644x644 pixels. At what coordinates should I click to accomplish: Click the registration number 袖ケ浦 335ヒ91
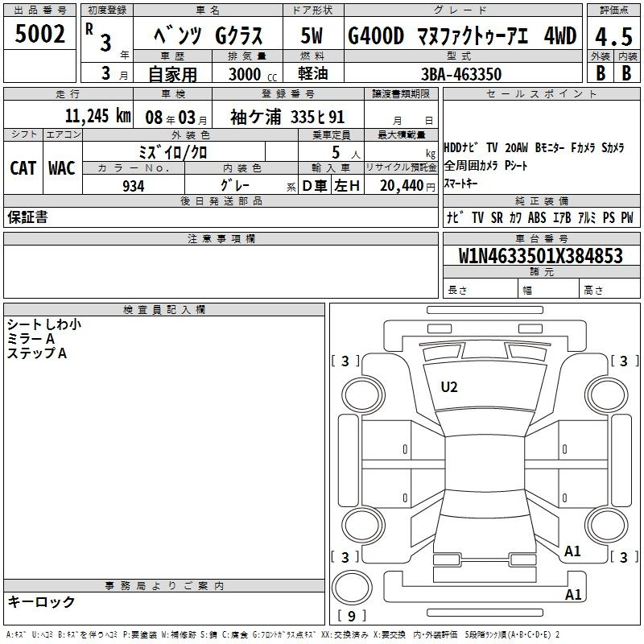287,116
